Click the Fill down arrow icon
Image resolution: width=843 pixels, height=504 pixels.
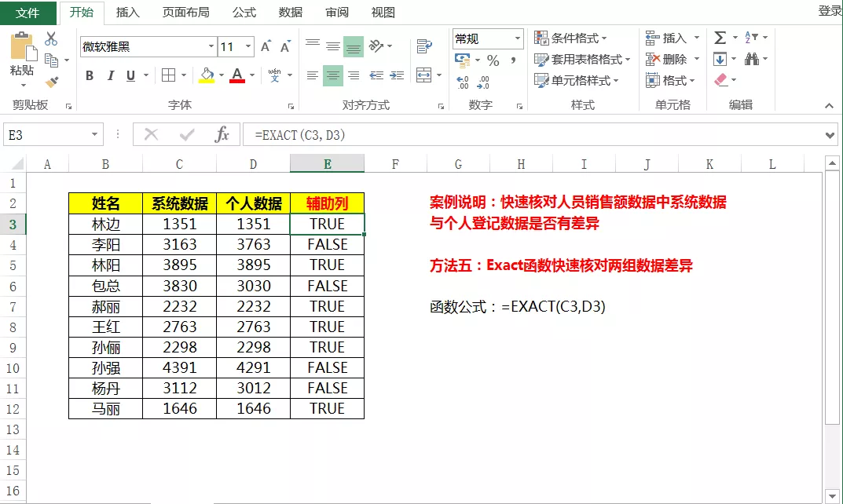click(x=720, y=59)
